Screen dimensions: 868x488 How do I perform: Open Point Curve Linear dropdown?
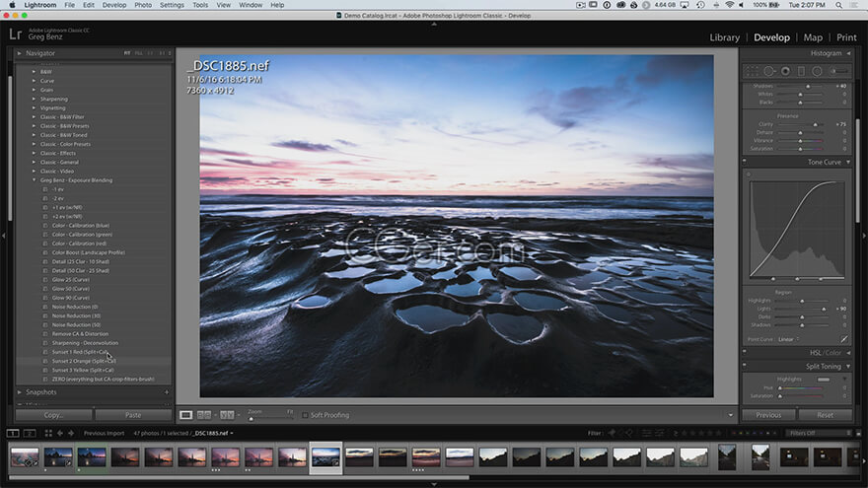(788, 339)
